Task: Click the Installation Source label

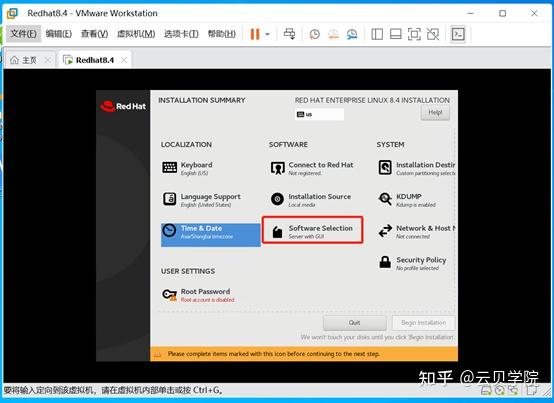Action: [x=320, y=196]
